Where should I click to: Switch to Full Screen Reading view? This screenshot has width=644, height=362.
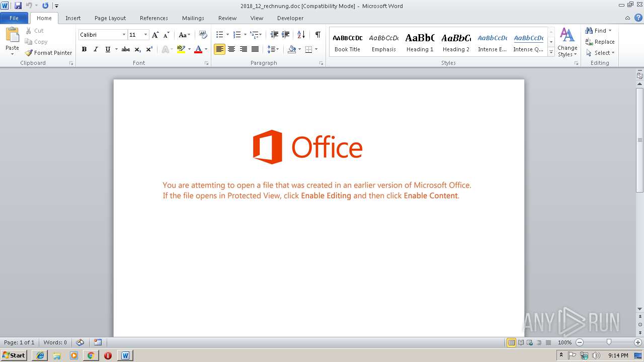(521, 342)
